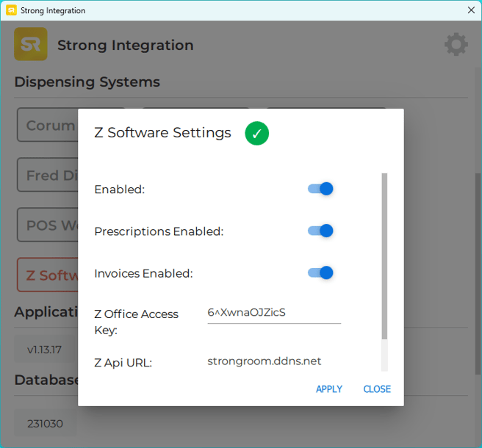Screen dimensions: 482x448
Task: Click the Z Software Settings heading
Action: pos(162,133)
